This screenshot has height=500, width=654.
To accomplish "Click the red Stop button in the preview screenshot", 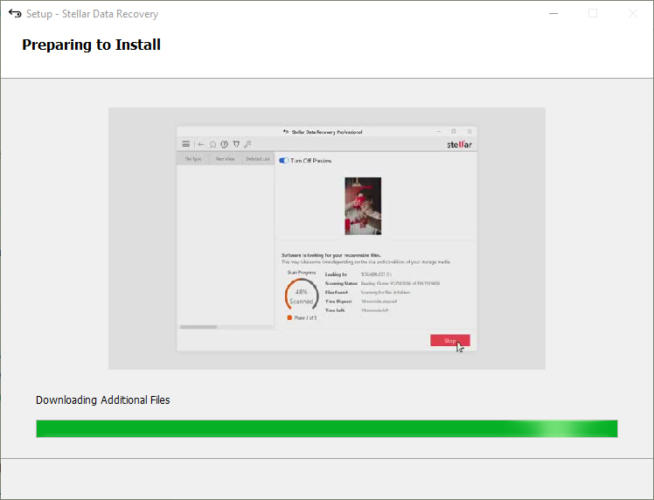I will [450, 341].
